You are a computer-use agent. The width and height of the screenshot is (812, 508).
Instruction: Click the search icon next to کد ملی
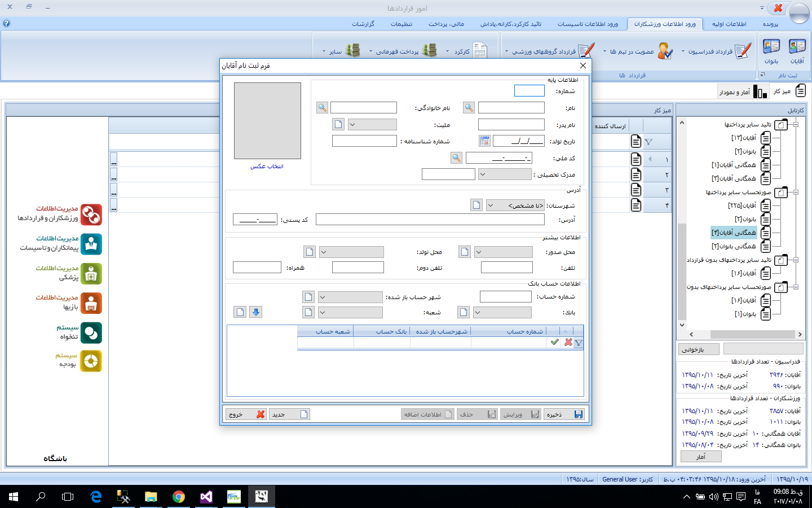(457, 158)
